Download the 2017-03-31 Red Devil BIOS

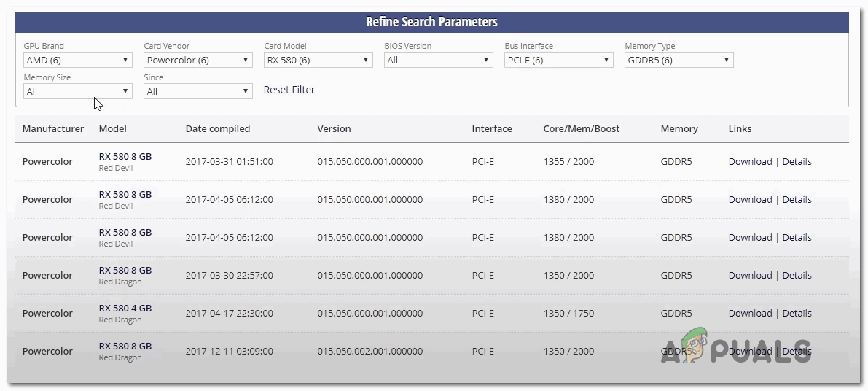(x=750, y=162)
